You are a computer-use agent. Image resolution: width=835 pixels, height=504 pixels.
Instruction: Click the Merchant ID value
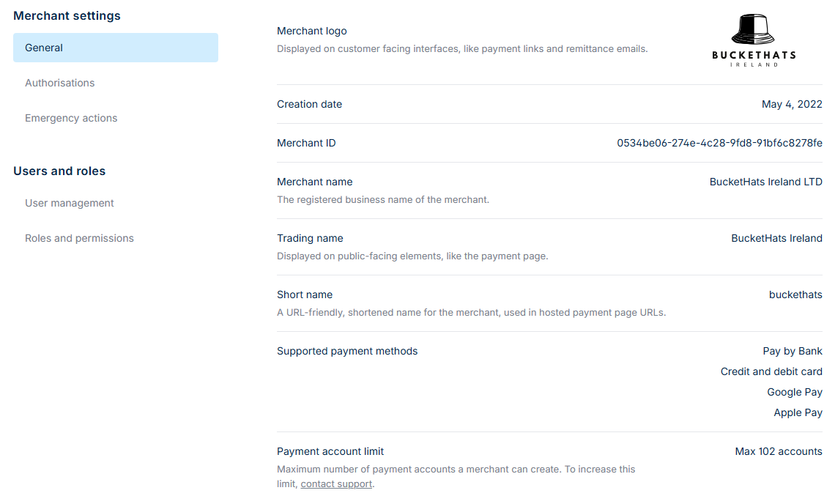click(719, 143)
